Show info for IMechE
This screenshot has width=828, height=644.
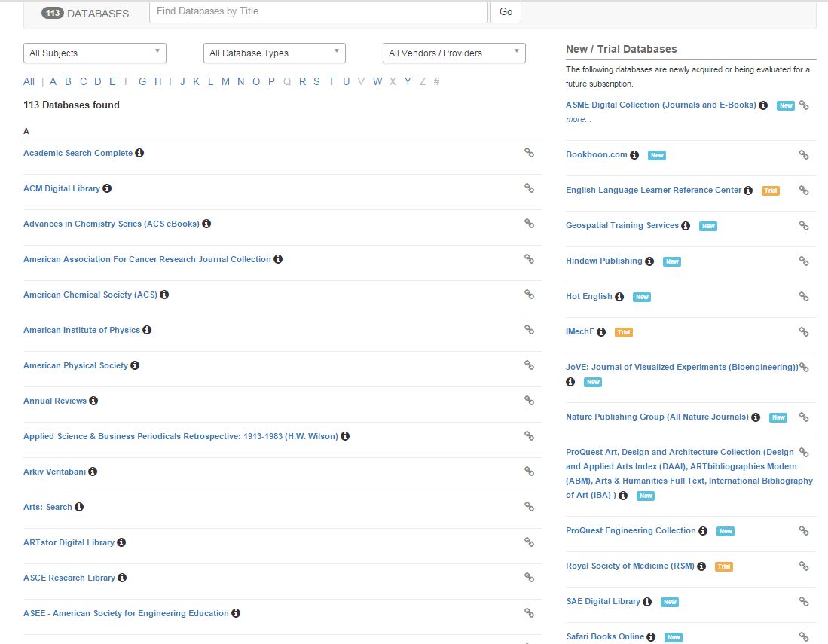[601, 331]
